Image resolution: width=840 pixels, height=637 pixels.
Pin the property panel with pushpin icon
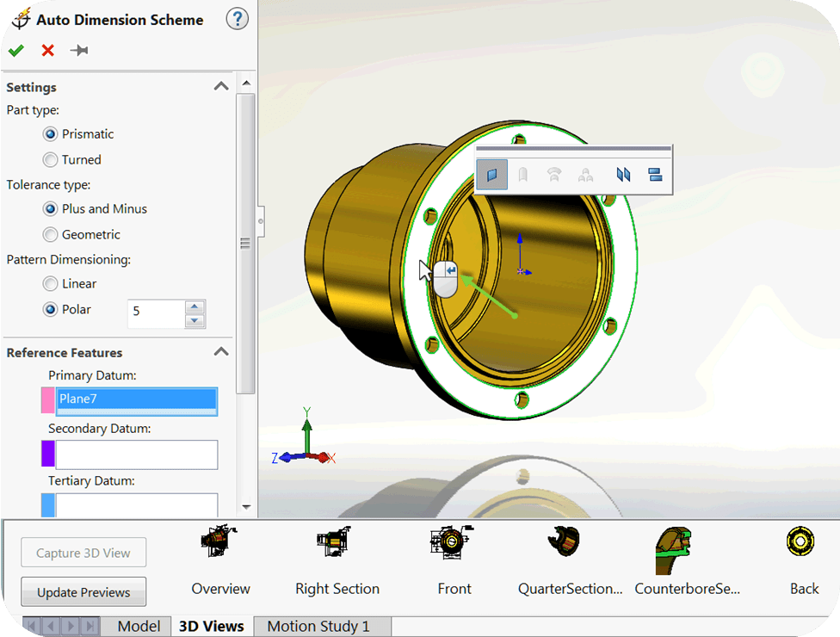click(79, 51)
